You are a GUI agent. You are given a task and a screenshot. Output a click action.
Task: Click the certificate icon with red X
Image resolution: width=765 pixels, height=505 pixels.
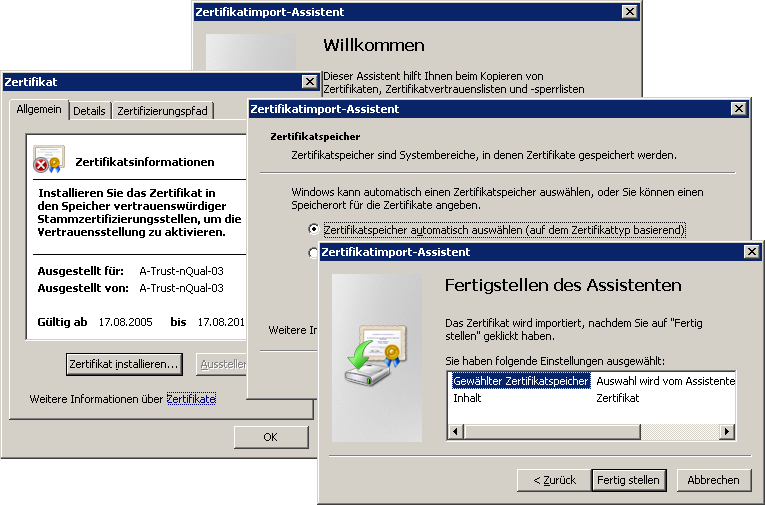pyautogui.click(x=48, y=161)
